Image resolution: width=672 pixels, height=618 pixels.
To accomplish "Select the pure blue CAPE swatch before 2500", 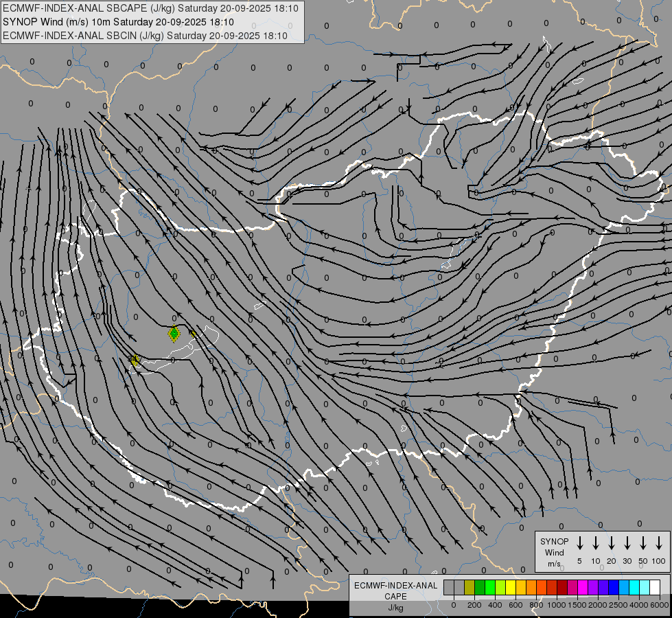I will point(613,587).
